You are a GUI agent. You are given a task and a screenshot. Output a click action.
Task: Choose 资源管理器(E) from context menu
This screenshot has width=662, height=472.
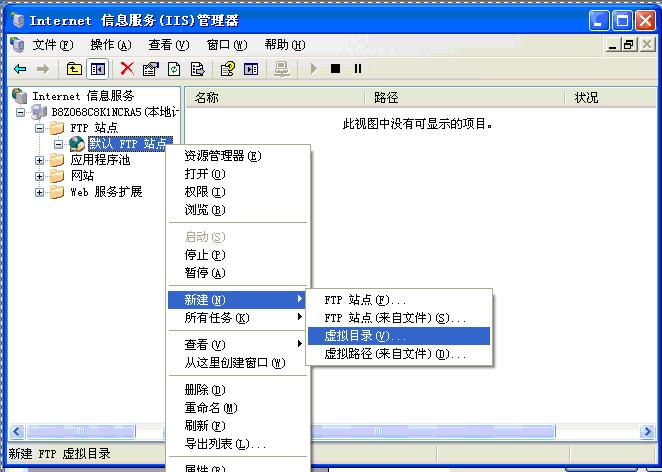click(x=222, y=156)
